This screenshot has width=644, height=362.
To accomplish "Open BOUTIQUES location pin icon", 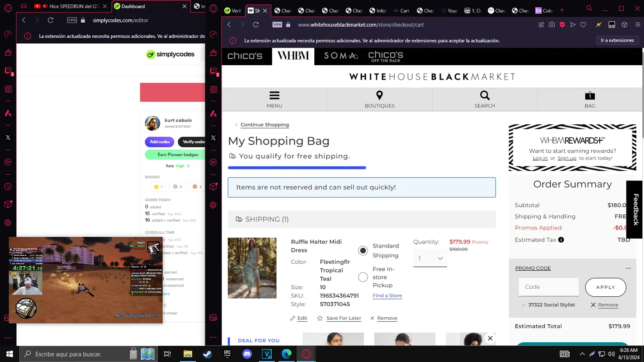I will tap(380, 95).
